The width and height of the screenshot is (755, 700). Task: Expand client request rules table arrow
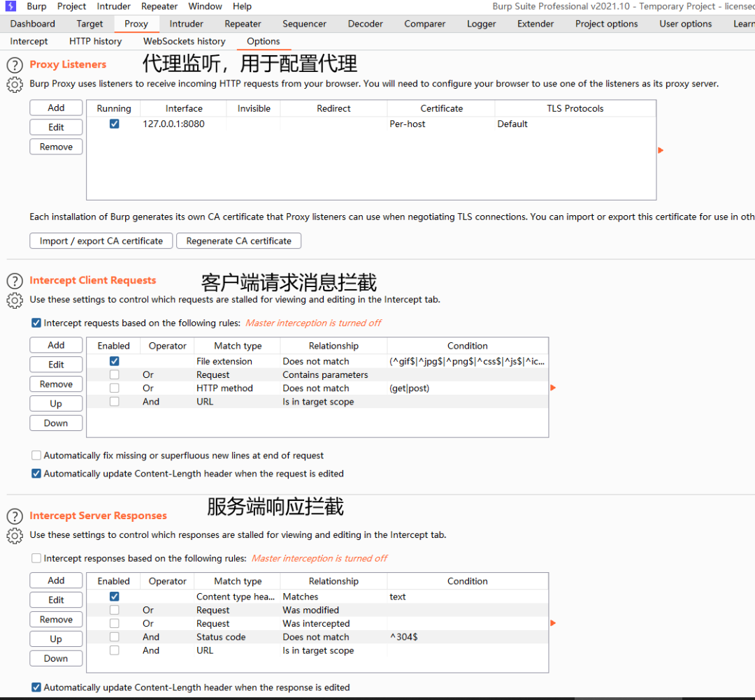tap(553, 388)
